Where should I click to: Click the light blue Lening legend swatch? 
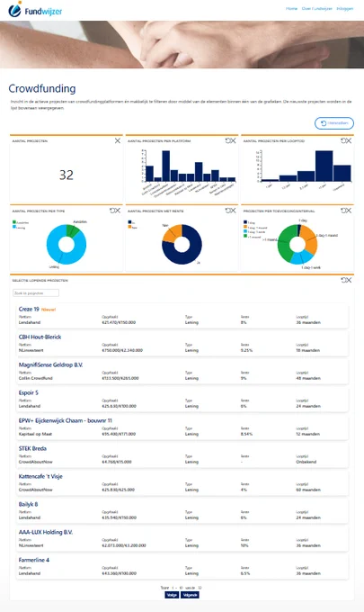(x=14, y=227)
